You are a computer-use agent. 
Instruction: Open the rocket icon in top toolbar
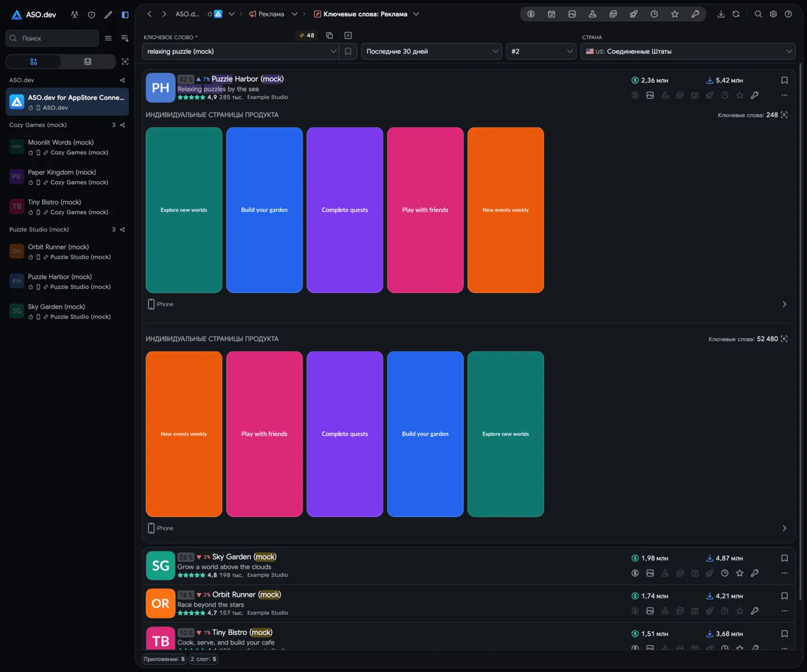tap(634, 14)
